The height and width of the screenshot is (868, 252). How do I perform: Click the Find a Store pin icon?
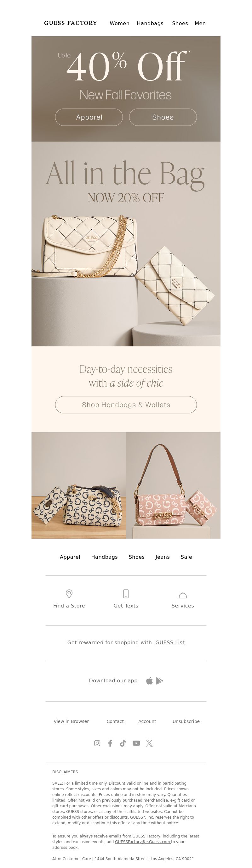click(x=69, y=593)
